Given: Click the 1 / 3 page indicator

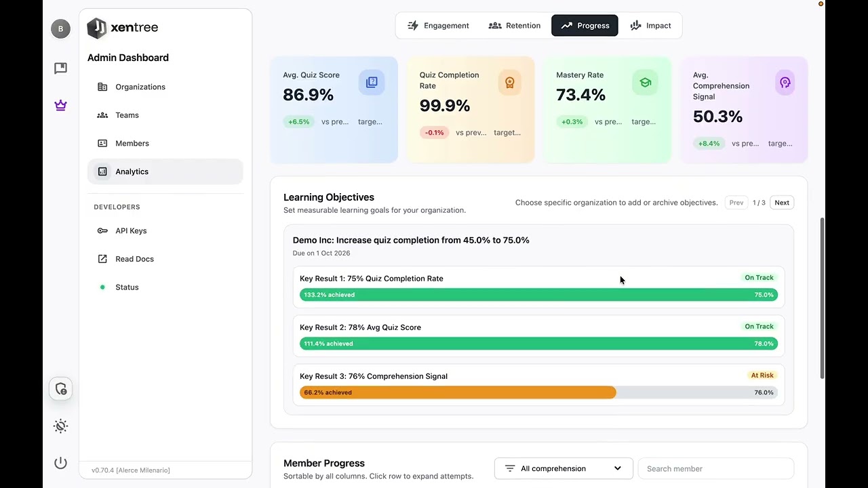Looking at the screenshot, I should point(759,203).
